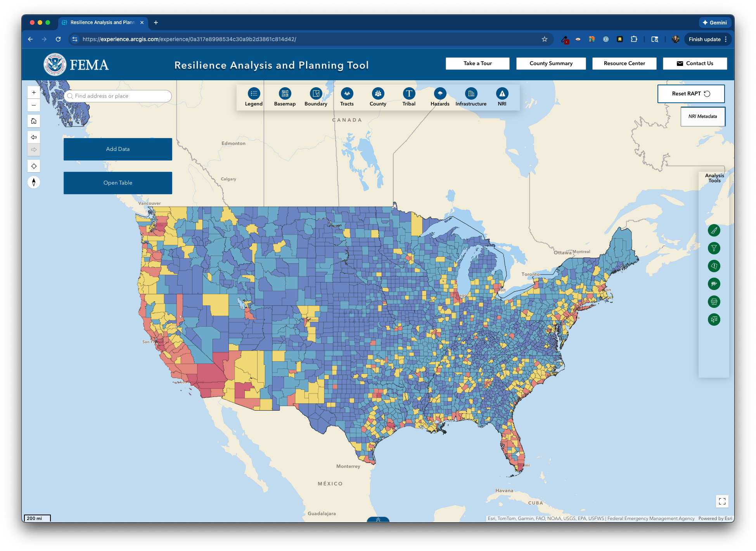Select the green paintbrush draw tool
Screen dimensions: 756x551
click(714, 230)
